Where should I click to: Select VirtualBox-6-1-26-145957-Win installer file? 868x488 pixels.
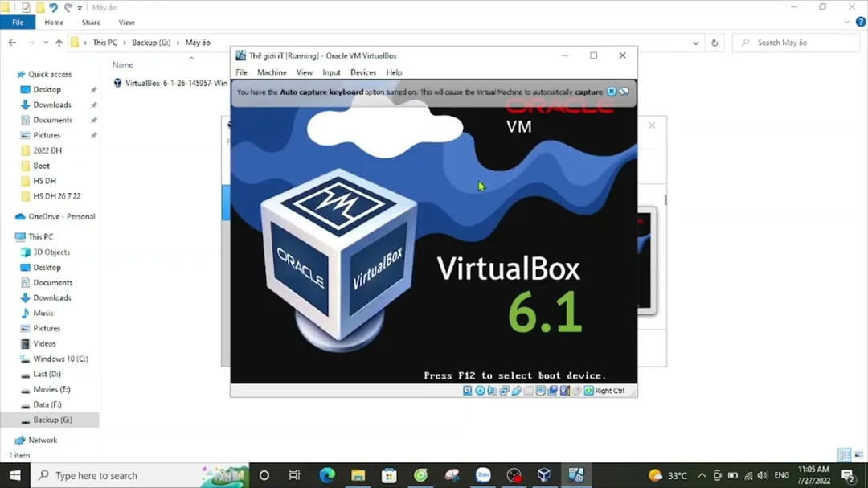[170, 83]
